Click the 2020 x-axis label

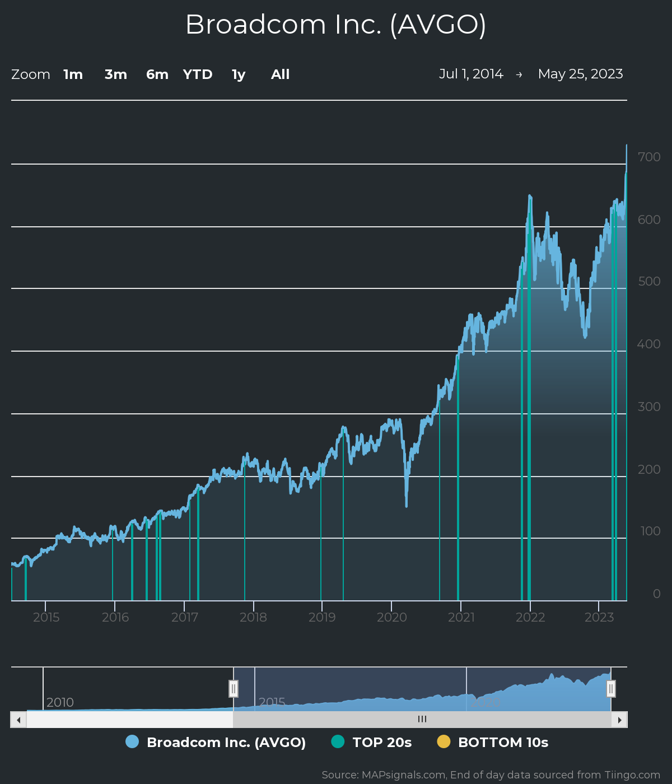click(391, 617)
